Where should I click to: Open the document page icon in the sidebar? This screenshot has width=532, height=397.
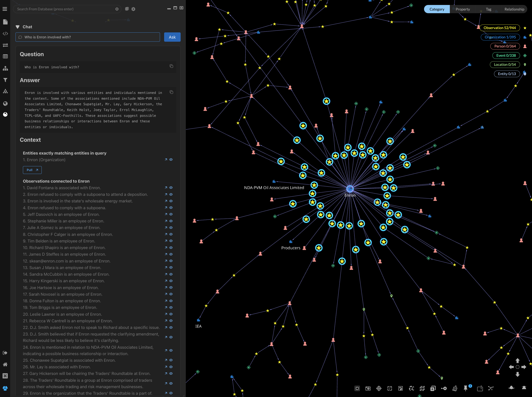(x=5, y=22)
